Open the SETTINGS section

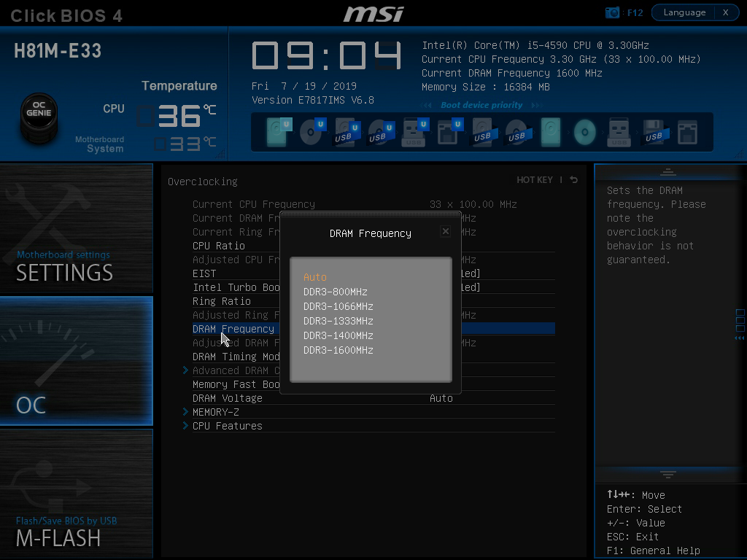pyautogui.click(x=76, y=227)
